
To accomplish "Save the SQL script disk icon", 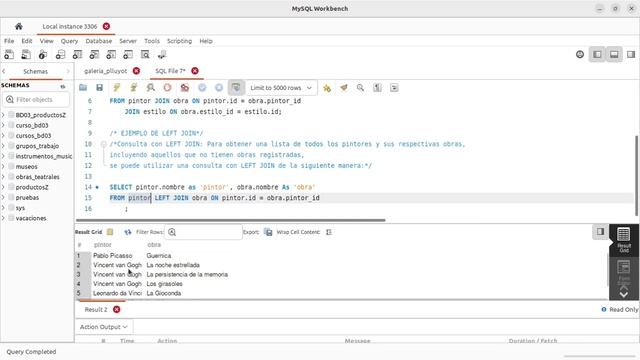I will (100, 88).
